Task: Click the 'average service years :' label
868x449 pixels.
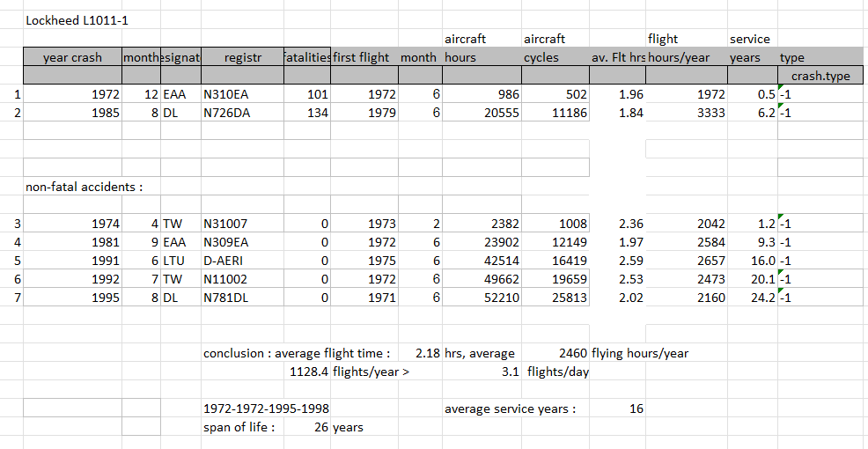Action: point(510,409)
